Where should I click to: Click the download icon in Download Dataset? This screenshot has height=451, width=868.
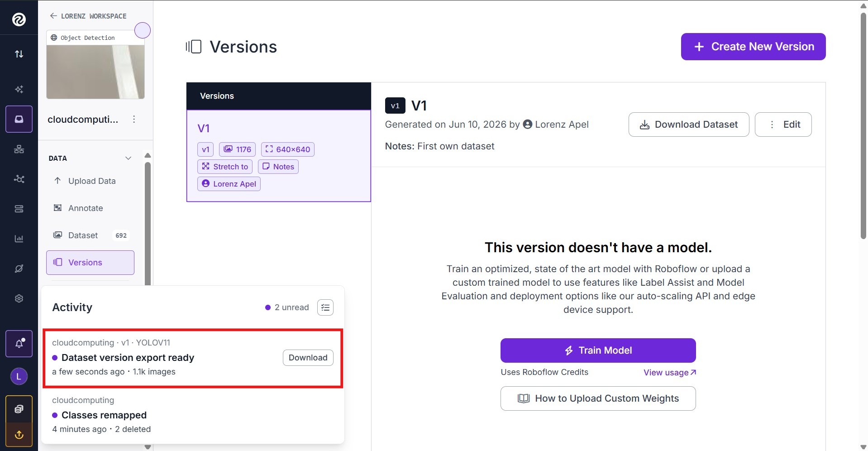pyautogui.click(x=645, y=125)
